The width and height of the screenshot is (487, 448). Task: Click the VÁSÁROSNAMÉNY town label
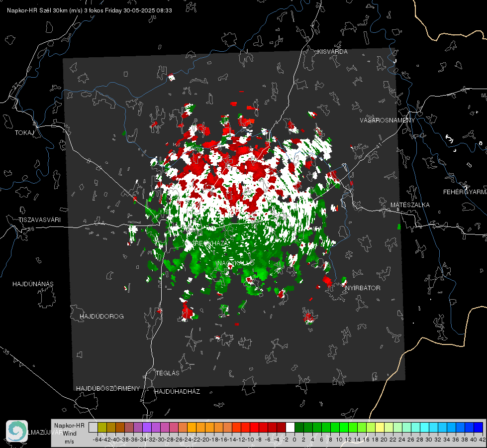pyautogui.click(x=388, y=120)
